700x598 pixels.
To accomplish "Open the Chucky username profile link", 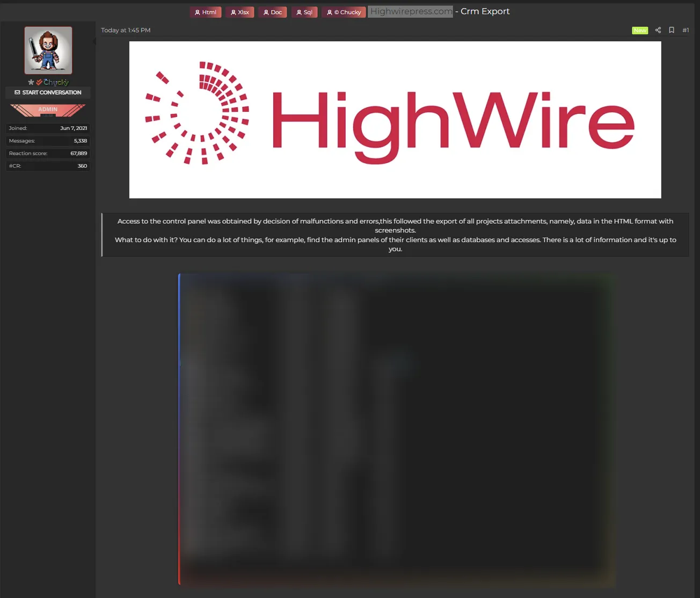I will coord(56,82).
